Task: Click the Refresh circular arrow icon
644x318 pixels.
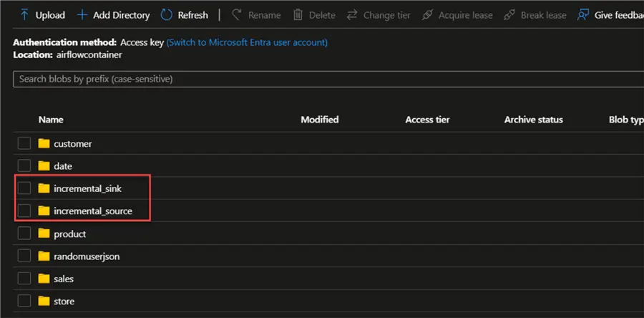Action: [x=167, y=14]
